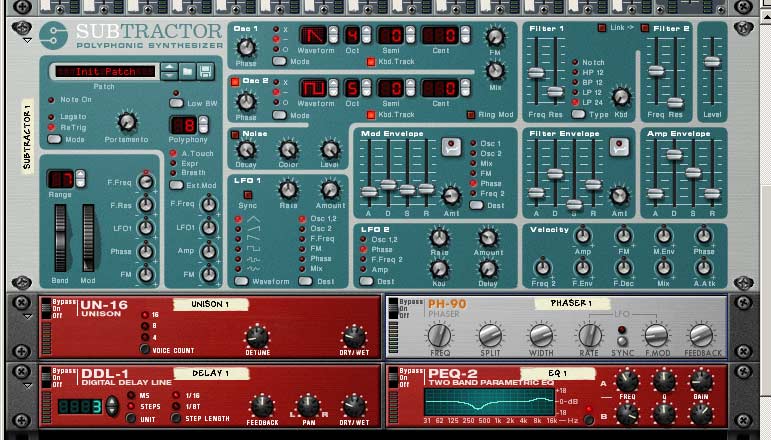Click the PH-90 Split knob
Image resolution: width=771 pixels, height=440 pixels.
pos(490,336)
